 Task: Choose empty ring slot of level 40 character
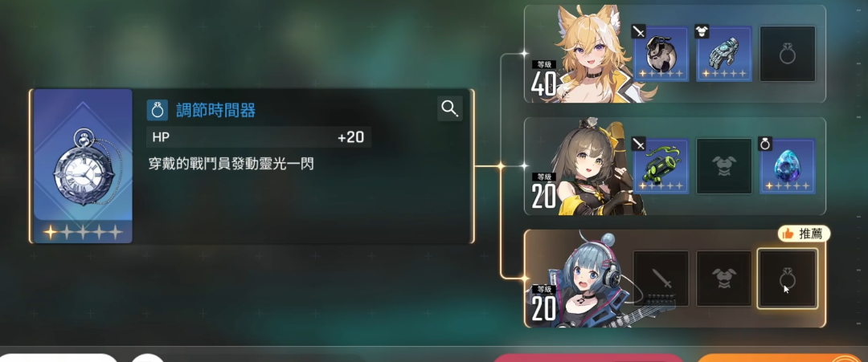[x=787, y=54]
